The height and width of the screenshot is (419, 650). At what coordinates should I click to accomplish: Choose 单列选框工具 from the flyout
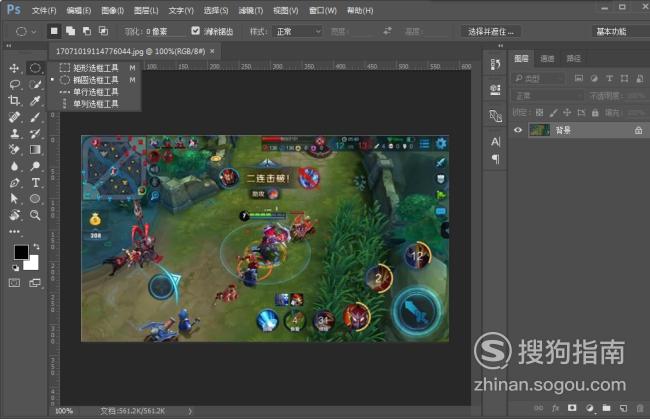point(95,104)
